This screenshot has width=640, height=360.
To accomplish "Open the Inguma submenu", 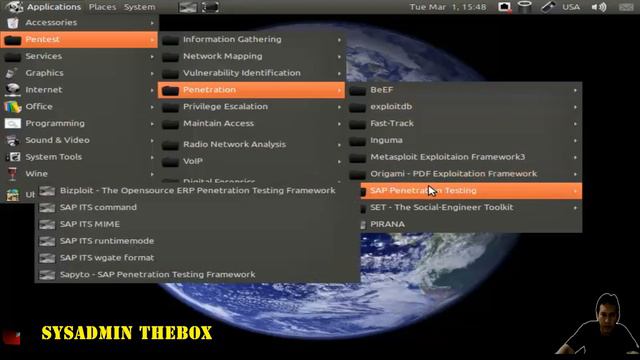I will coord(464,140).
